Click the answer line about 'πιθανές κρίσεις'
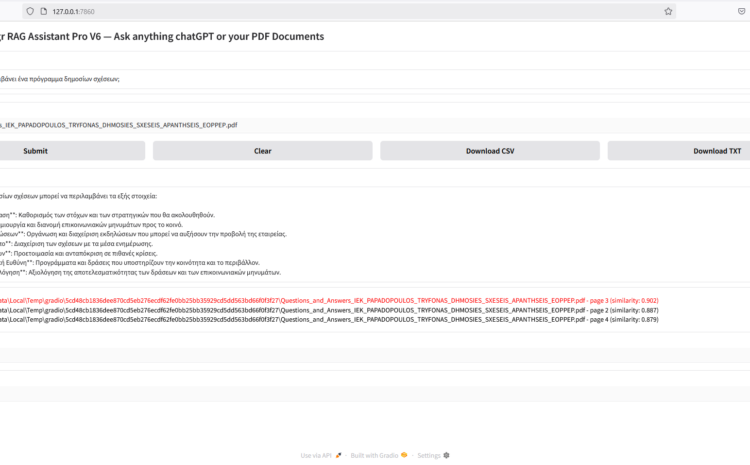This screenshot has height=465, width=750. click(78, 254)
